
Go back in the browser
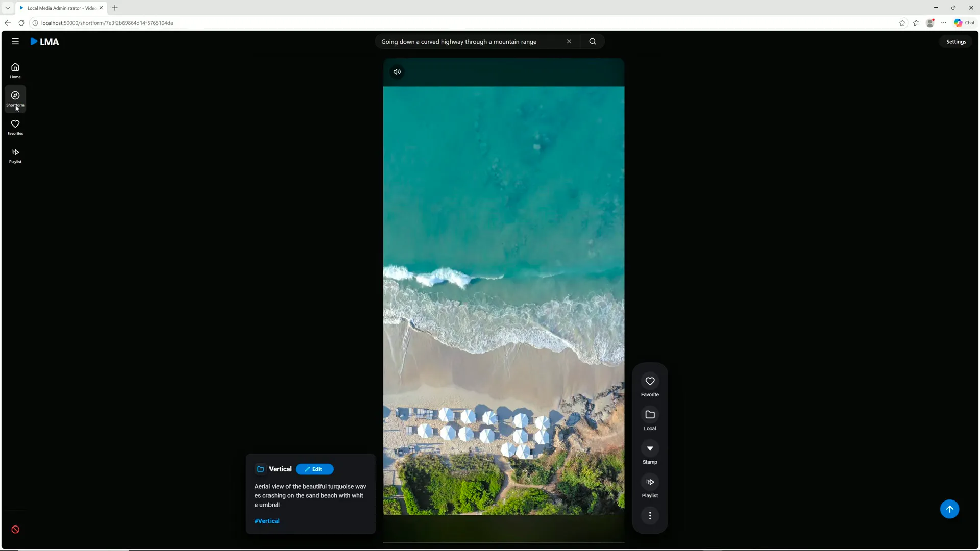click(7, 23)
